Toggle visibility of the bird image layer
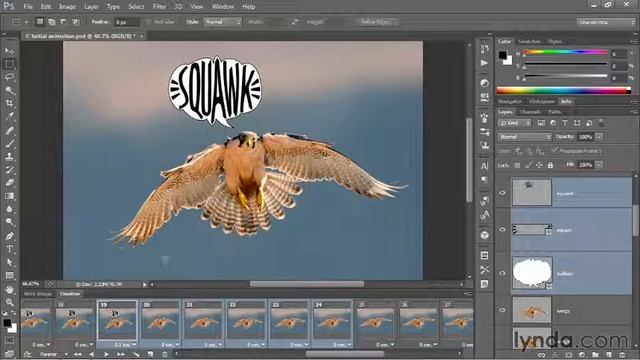This screenshot has height=360, width=640. (502, 310)
